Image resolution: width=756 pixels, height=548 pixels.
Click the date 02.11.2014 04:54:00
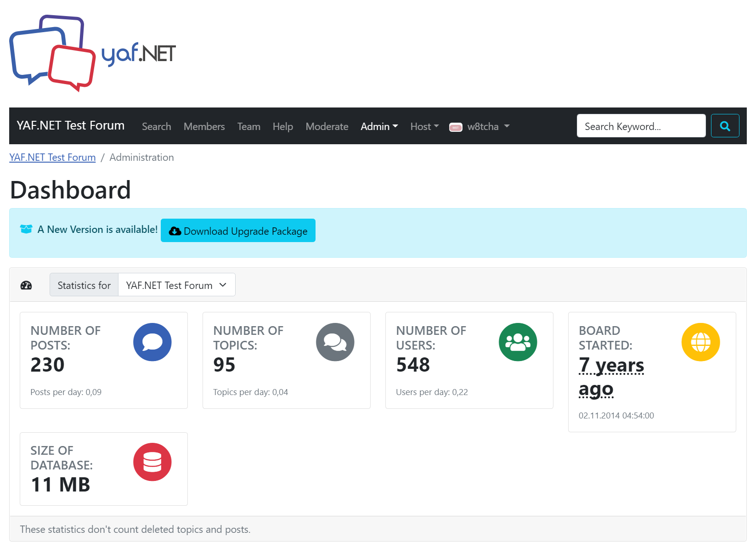(x=616, y=415)
